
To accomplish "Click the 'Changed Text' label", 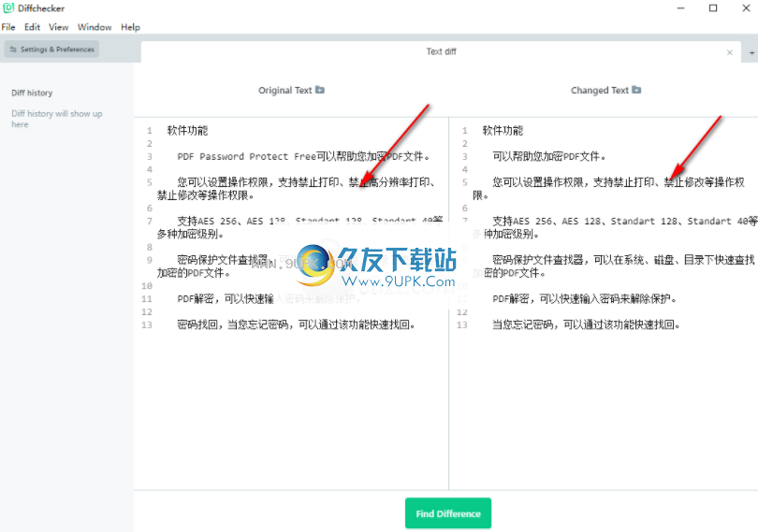I will (600, 91).
